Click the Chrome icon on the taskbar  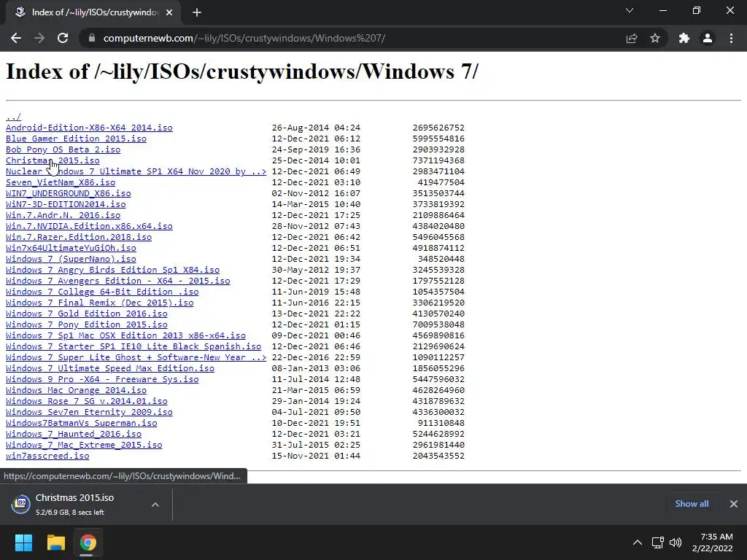tap(88, 542)
